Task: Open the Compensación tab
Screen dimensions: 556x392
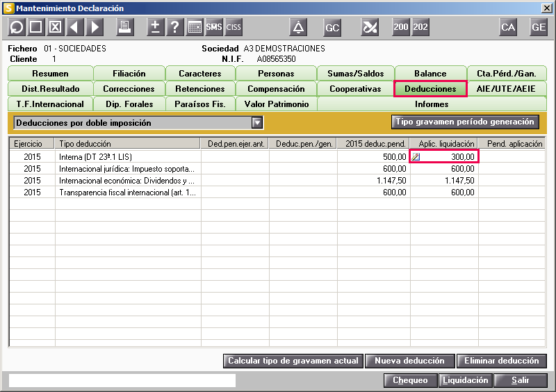Action: point(276,89)
